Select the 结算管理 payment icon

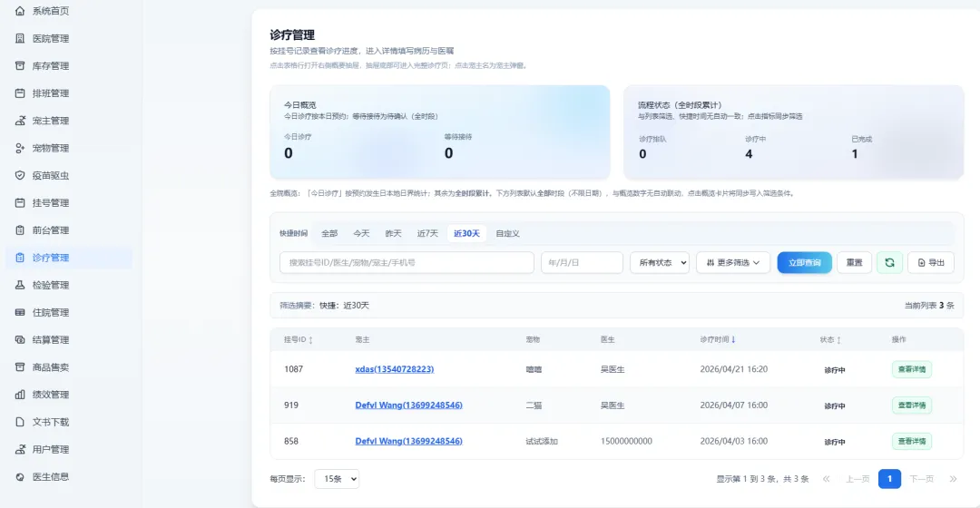(20, 340)
